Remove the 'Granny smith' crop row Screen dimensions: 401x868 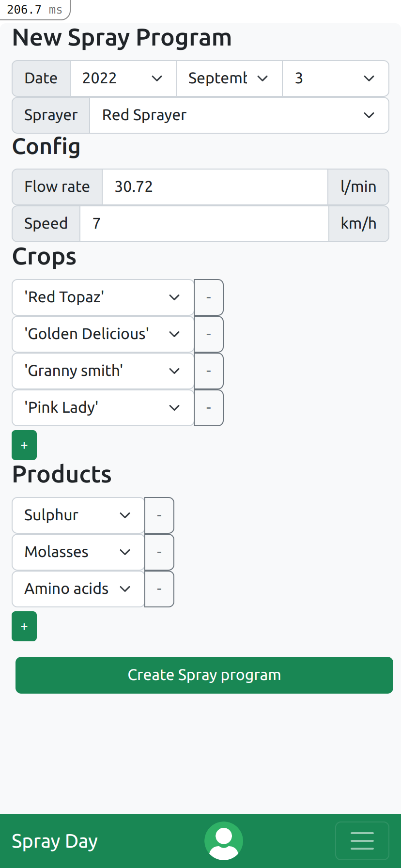[209, 371]
